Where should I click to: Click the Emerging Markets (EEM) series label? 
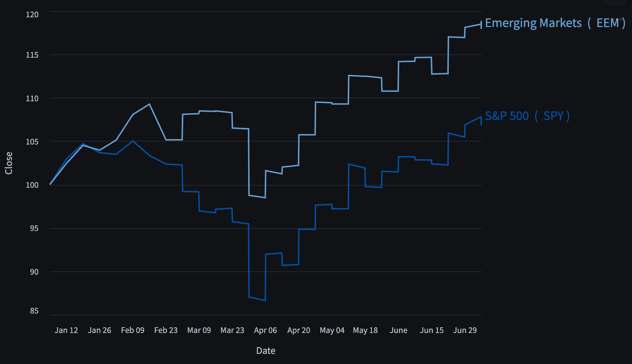[x=555, y=23]
